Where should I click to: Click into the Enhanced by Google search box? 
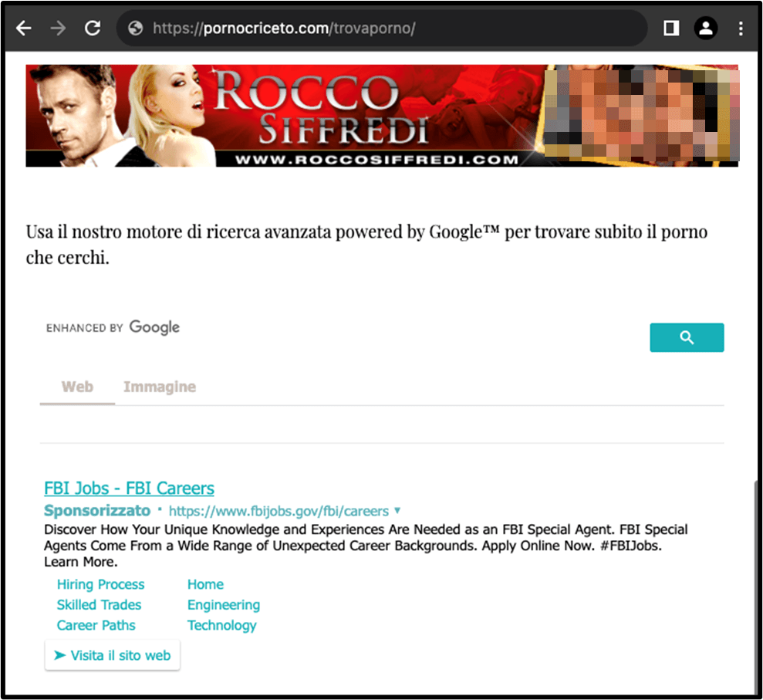pos(343,337)
